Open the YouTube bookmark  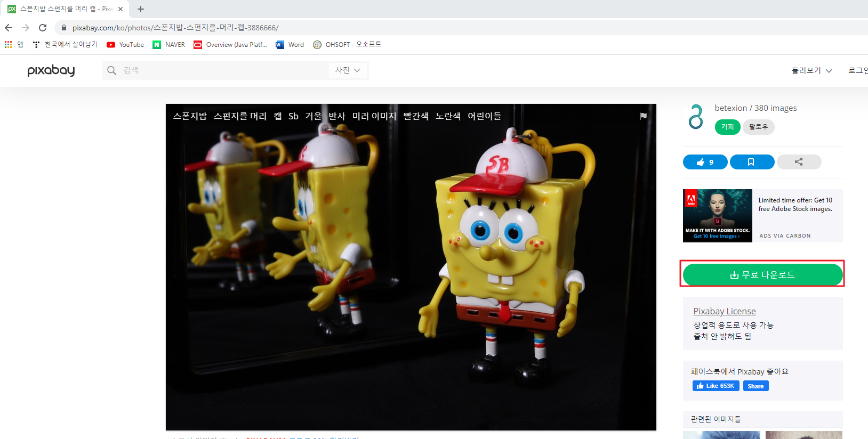pyautogui.click(x=125, y=45)
